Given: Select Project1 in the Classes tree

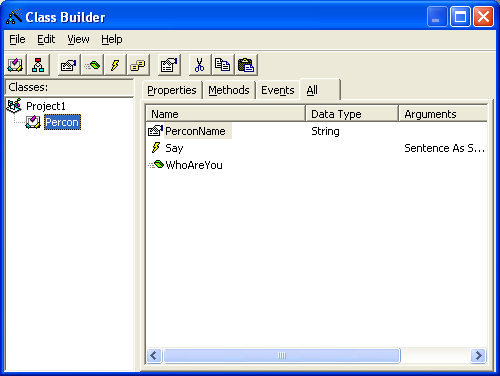Looking at the screenshot, I should pos(46,106).
